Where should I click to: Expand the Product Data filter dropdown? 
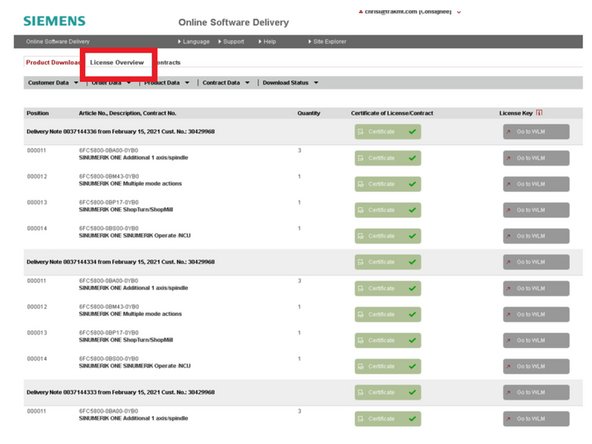click(x=166, y=83)
